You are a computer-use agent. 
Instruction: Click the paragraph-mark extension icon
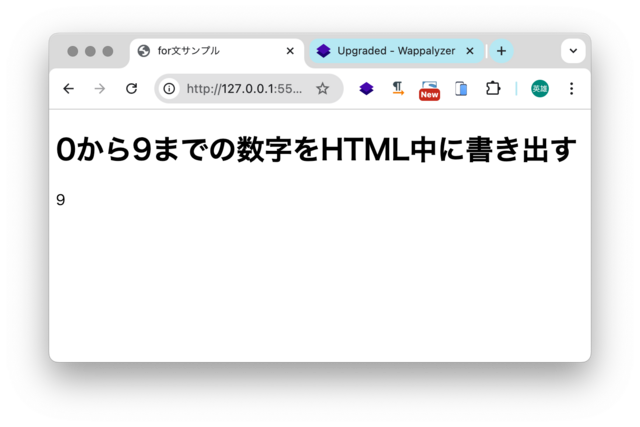pyautogui.click(x=398, y=89)
